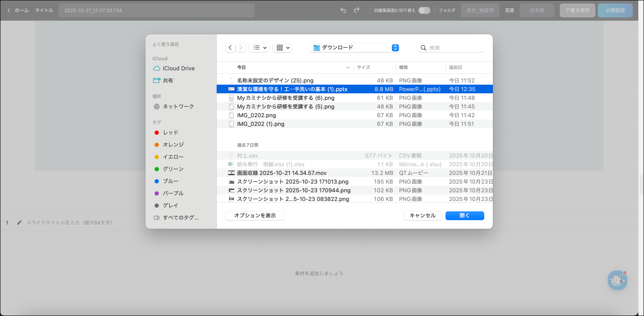644x316 pixels.
Task: Sort files by the サイズ column header
Action: pyautogui.click(x=363, y=67)
